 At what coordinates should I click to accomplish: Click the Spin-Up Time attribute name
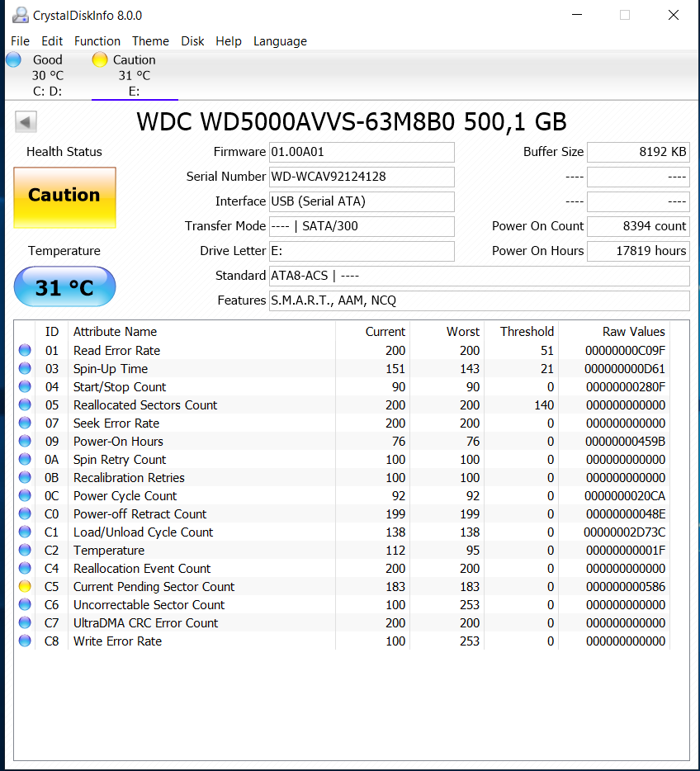click(110, 369)
